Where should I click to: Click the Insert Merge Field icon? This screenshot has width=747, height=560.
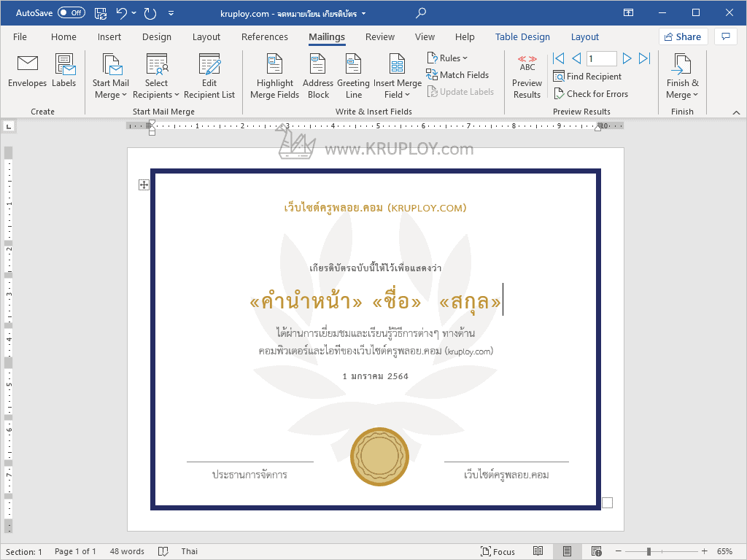[397, 64]
